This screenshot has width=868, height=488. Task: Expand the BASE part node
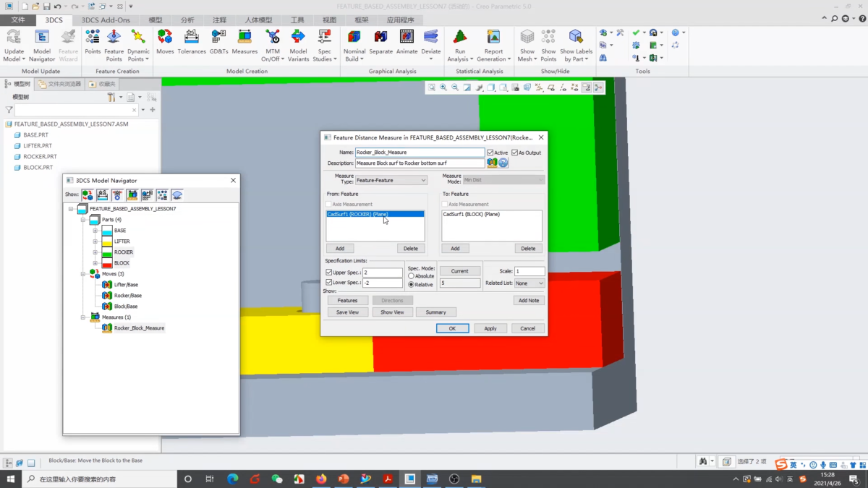pos(95,231)
